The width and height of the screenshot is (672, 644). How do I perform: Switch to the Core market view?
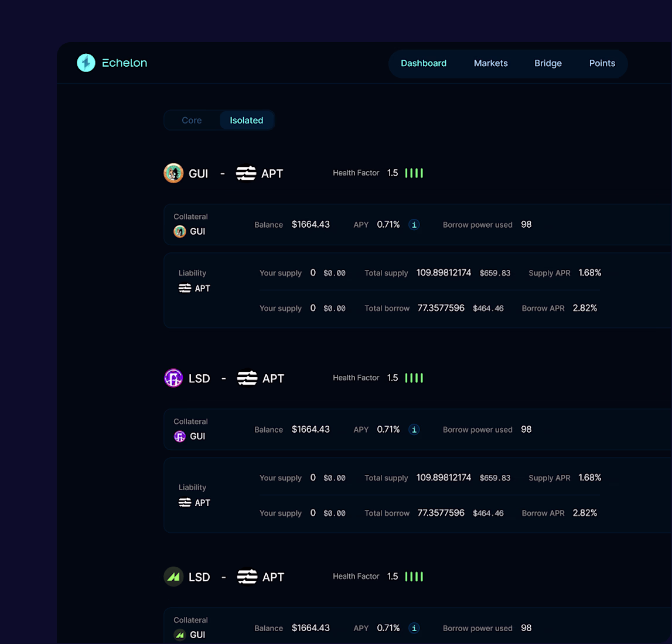(x=192, y=121)
